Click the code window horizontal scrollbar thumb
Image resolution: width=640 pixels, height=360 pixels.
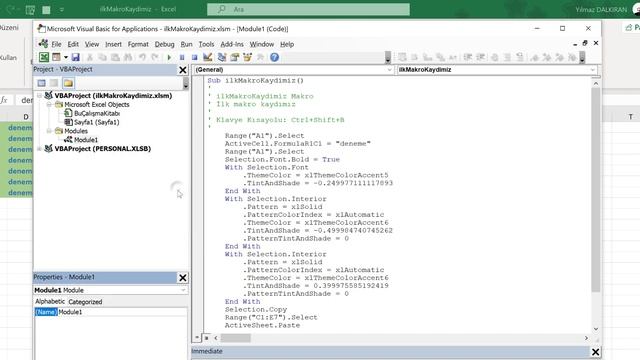[x=236, y=338]
